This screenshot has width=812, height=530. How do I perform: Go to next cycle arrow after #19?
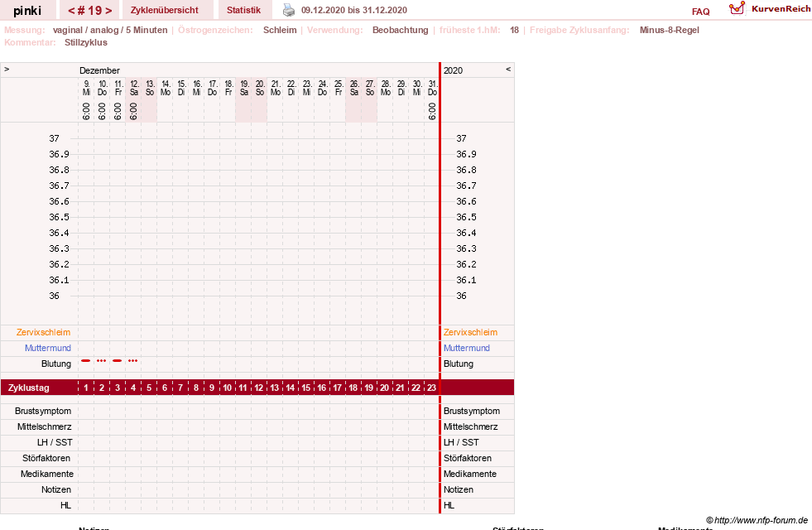click(x=108, y=11)
